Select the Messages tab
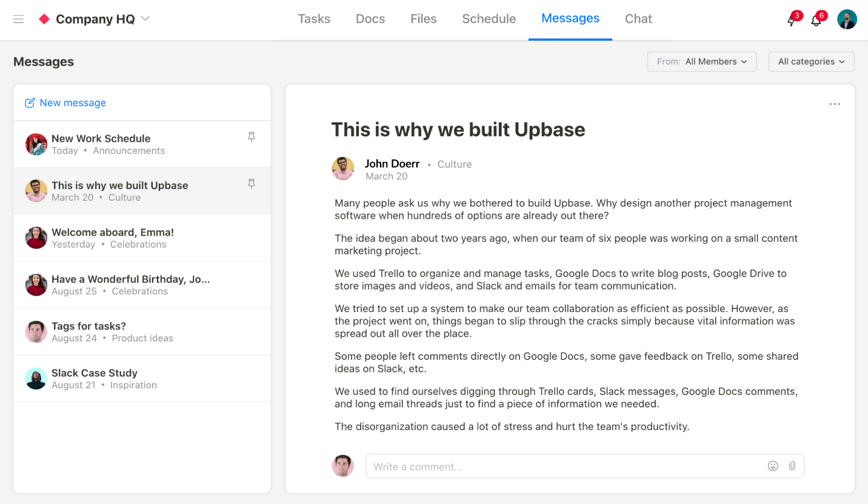 click(570, 19)
